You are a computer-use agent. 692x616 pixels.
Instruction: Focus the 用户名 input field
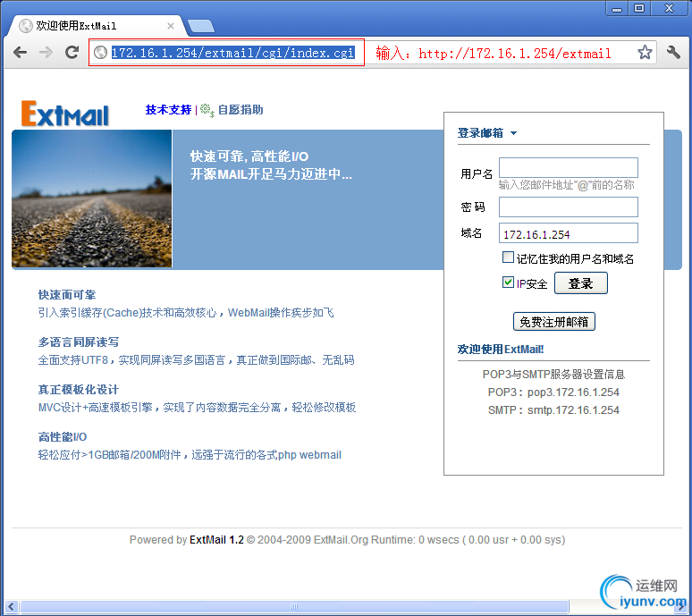[x=568, y=168]
